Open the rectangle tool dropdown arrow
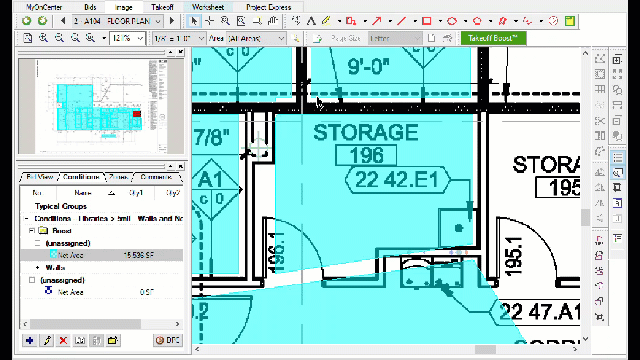The width and height of the screenshot is (640, 360). point(440,21)
